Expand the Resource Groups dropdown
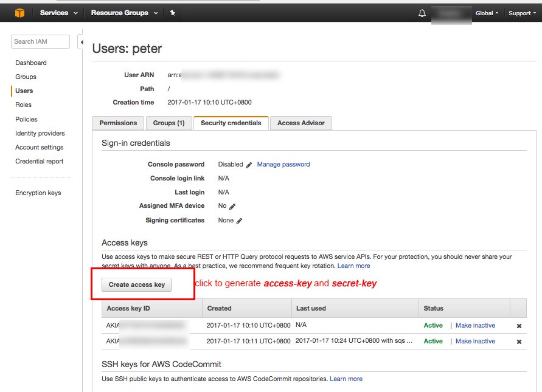This screenshot has width=542, height=392. pos(124,13)
